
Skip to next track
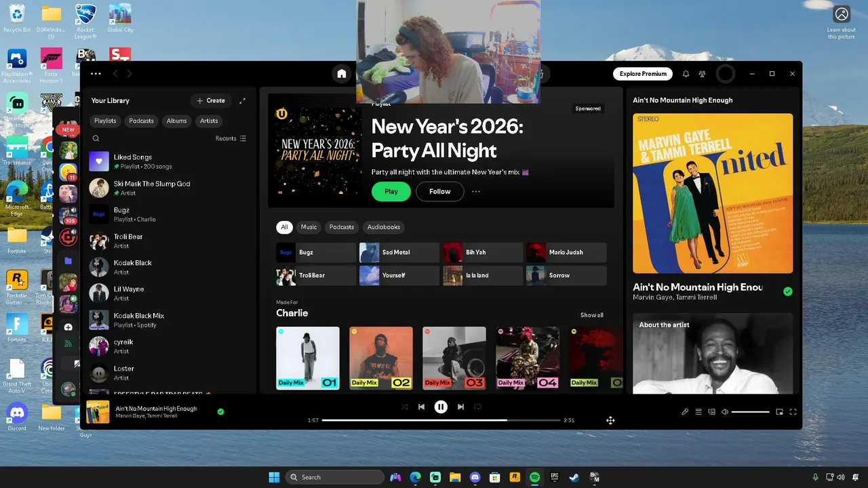[460, 407]
